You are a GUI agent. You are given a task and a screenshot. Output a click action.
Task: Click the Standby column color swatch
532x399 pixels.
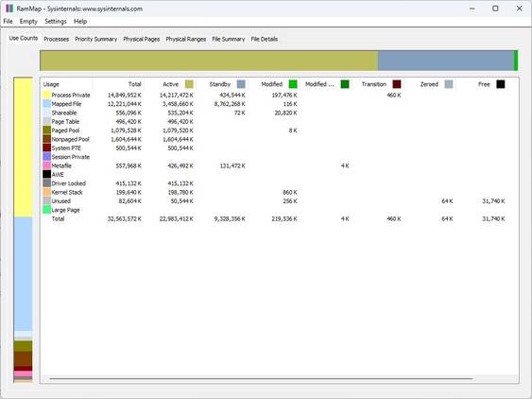click(x=241, y=84)
